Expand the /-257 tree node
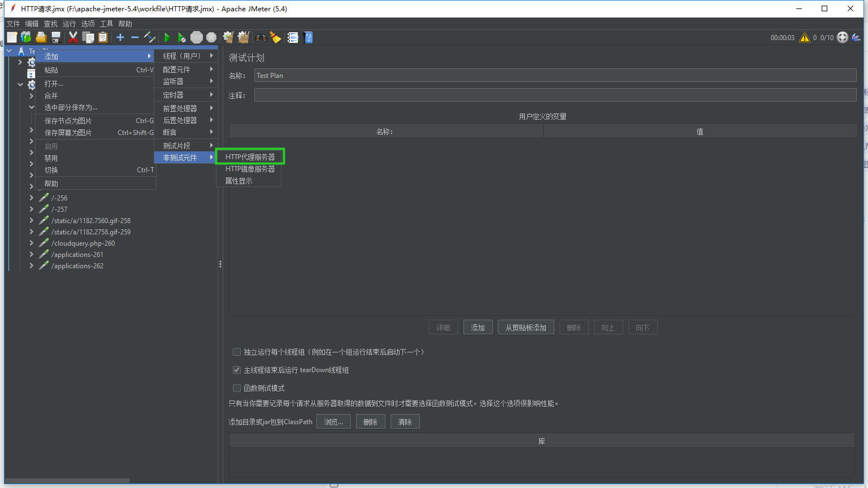 pyautogui.click(x=31, y=209)
